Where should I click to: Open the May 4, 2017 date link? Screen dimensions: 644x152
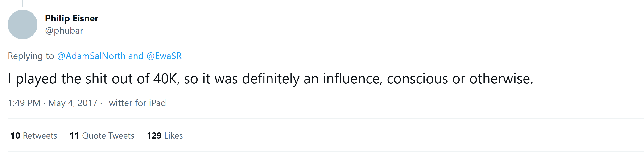(x=73, y=103)
